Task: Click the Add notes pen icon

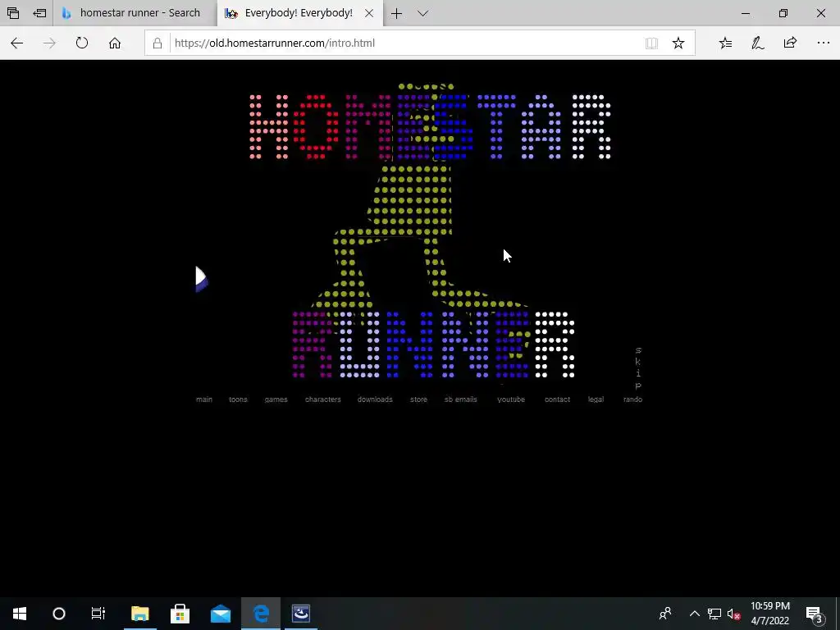Action: 757,43
